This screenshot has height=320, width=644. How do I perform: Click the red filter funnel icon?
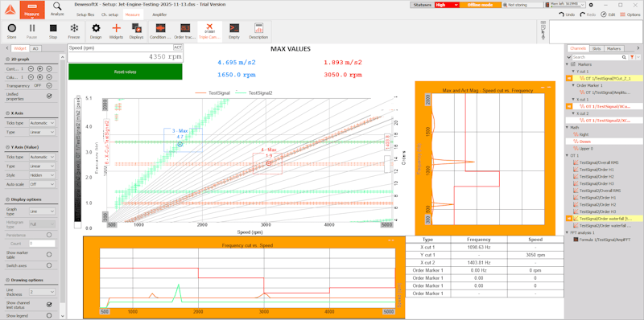coord(632,57)
